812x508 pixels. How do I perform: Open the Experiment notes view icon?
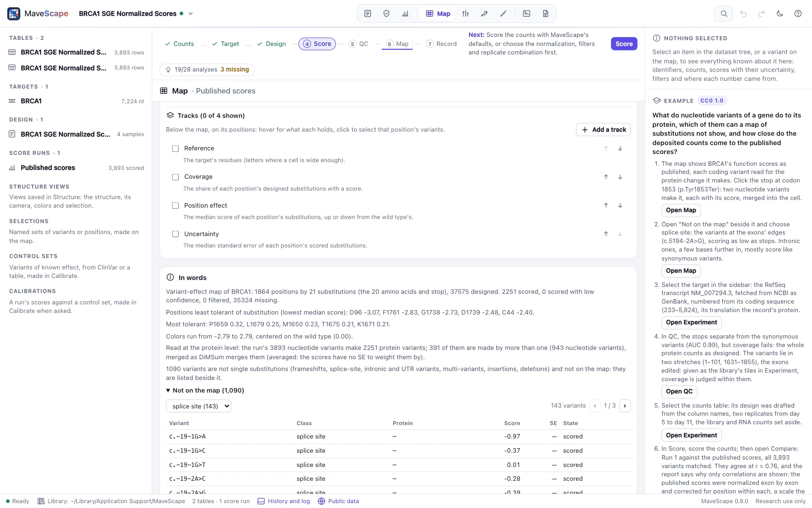pos(367,13)
